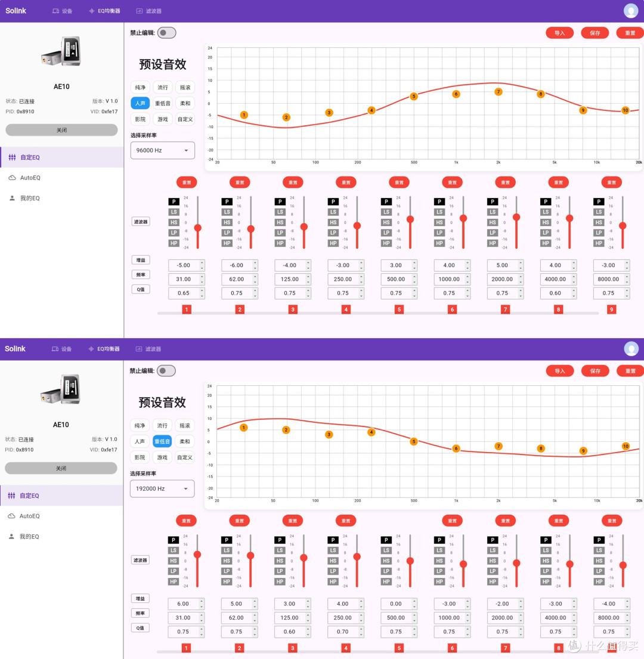Select node 5 on the upper EQ curve
Image resolution: width=644 pixels, height=659 pixels.
tap(413, 96)
